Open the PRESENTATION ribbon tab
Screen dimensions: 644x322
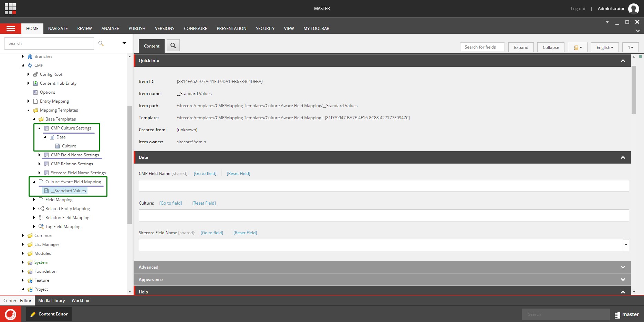(x=231, y=29)
